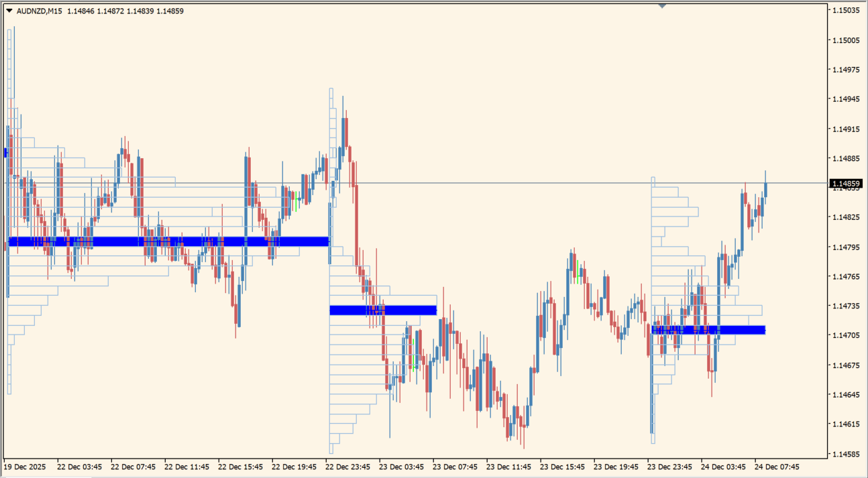This screenshot has width=868, height=478.
Task: Click the 1.15035 level on price scale
Action: coord(846,11)
